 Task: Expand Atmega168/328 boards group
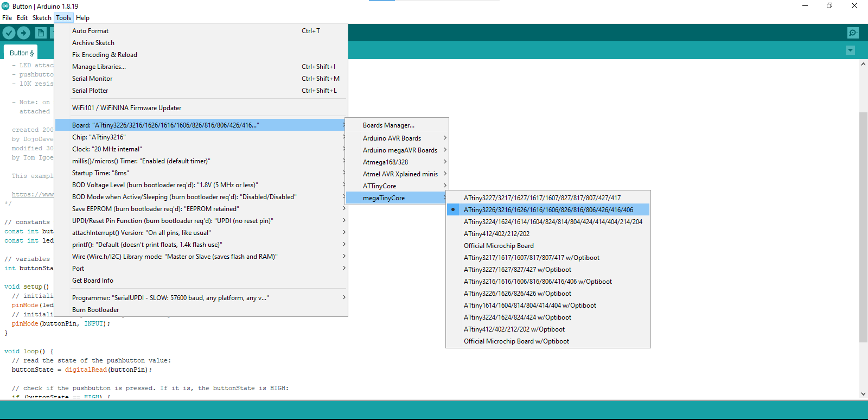pyautogui.click(x=397, y=162)
